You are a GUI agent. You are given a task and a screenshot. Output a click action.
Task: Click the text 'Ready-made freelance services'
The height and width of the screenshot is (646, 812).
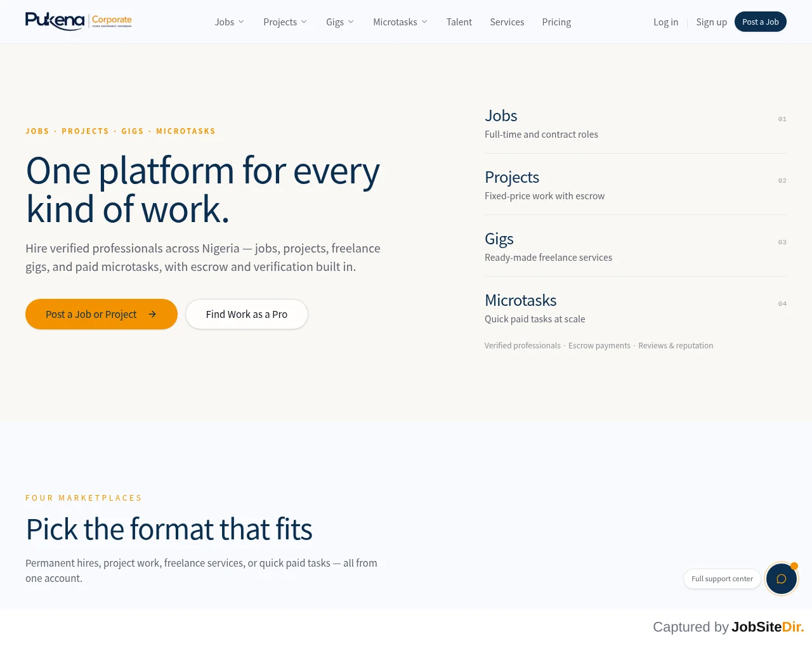coord(549,258)
